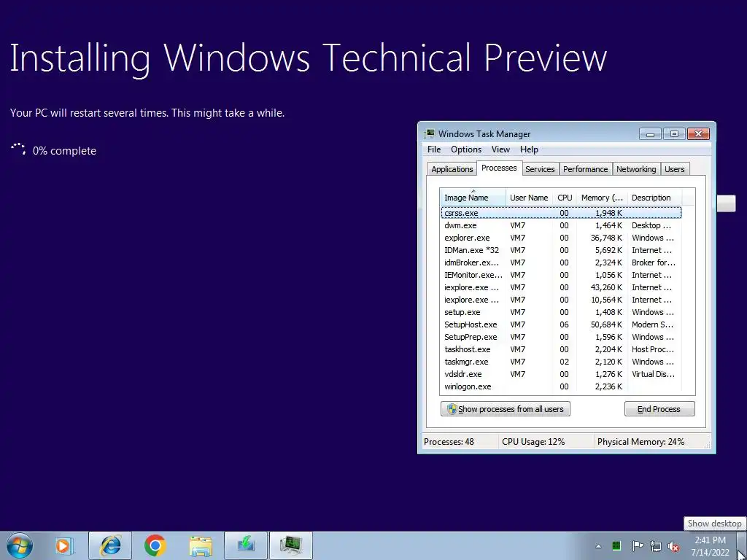Select the csrss.exe process row
Viewport: 747px width, 560px height.
tap(561, 213)
